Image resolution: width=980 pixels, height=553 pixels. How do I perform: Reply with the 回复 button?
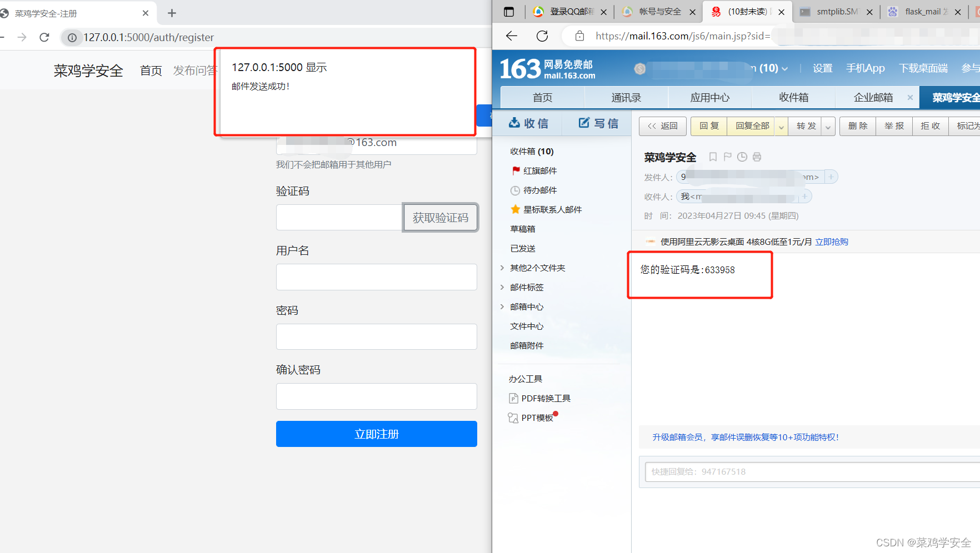[x=709, y=126]
